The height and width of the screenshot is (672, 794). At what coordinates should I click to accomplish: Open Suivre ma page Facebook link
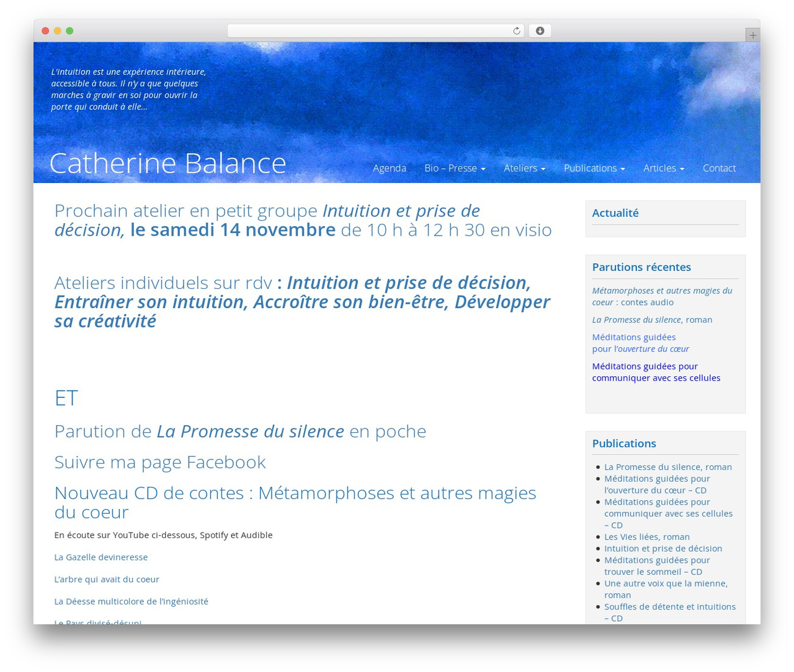coord(160,462)
